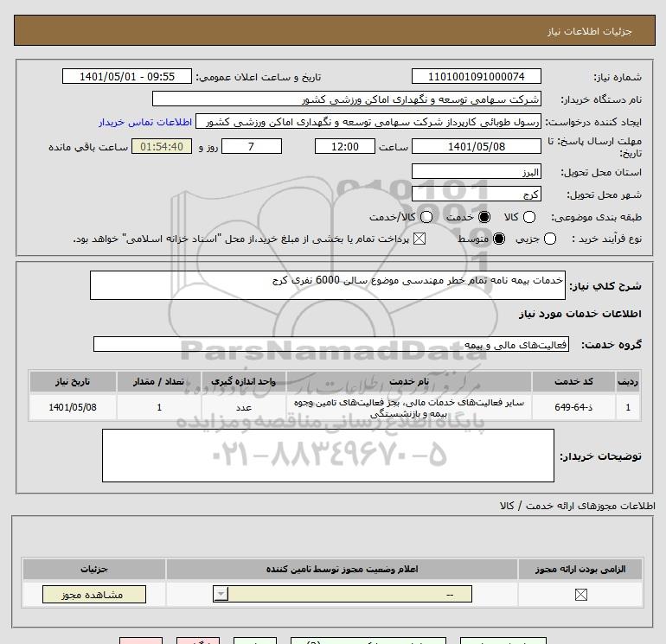The image size is (666, 644).
Task: Click the ردیف column header
Action: pos(628,381)
